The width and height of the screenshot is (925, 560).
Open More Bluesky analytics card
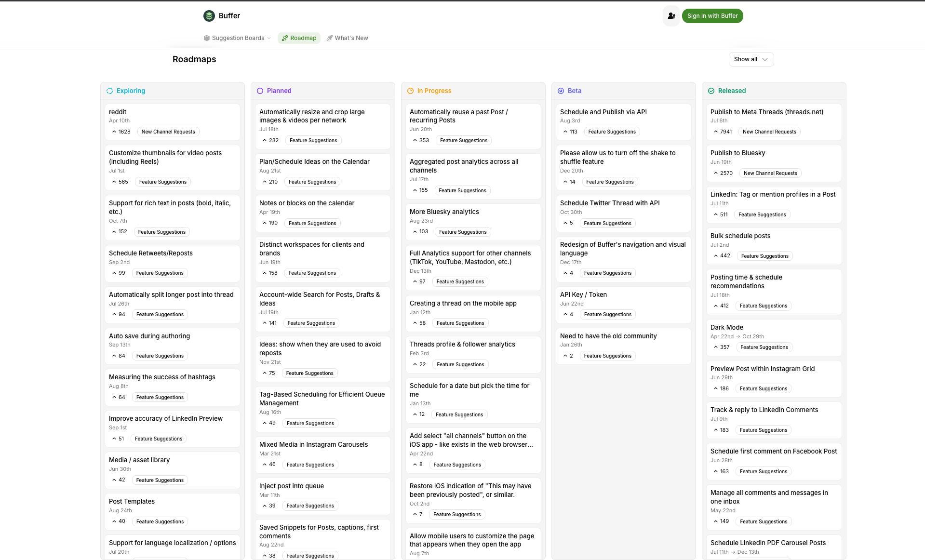[x=444, y=212]
